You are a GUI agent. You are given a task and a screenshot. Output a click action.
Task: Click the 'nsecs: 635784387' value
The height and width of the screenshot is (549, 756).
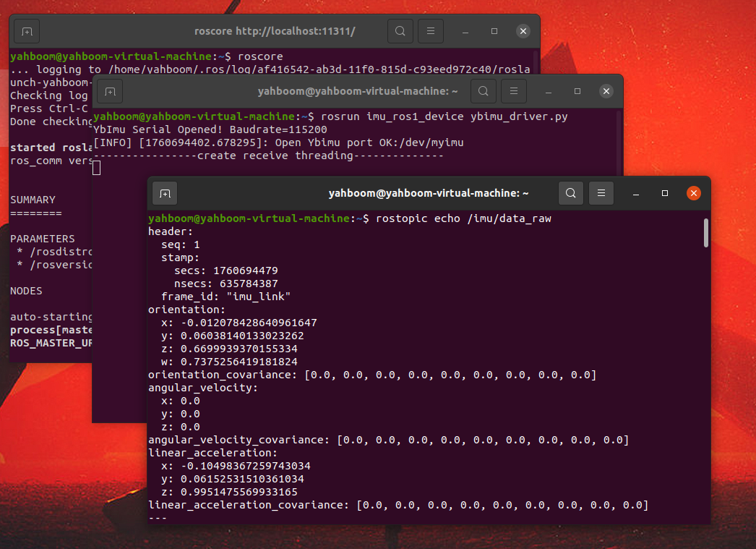(226, 284)
